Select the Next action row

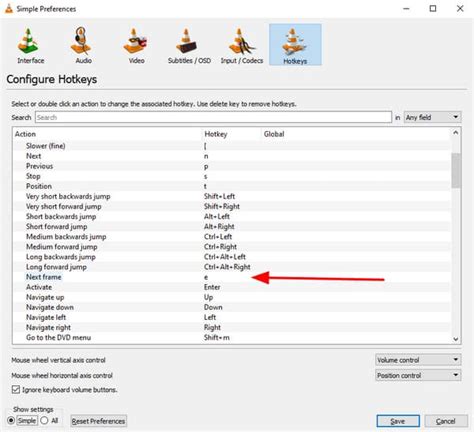click(232, 156)
